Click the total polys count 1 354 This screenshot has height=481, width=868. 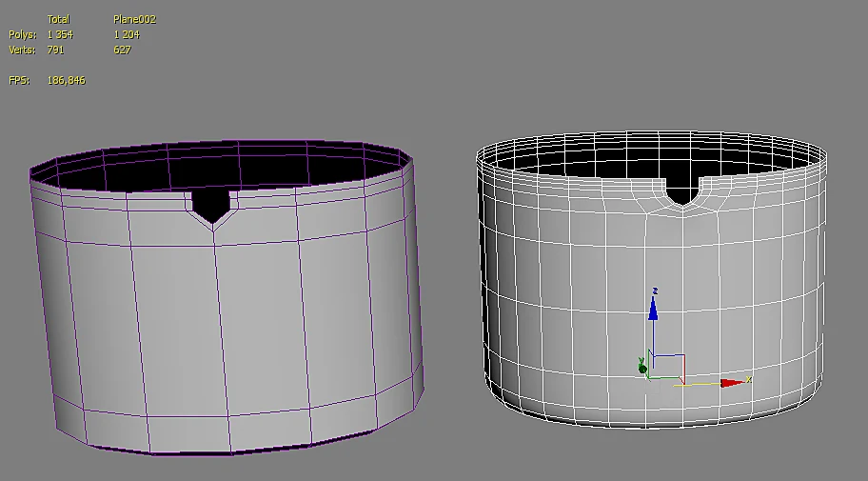pos(60,34)
